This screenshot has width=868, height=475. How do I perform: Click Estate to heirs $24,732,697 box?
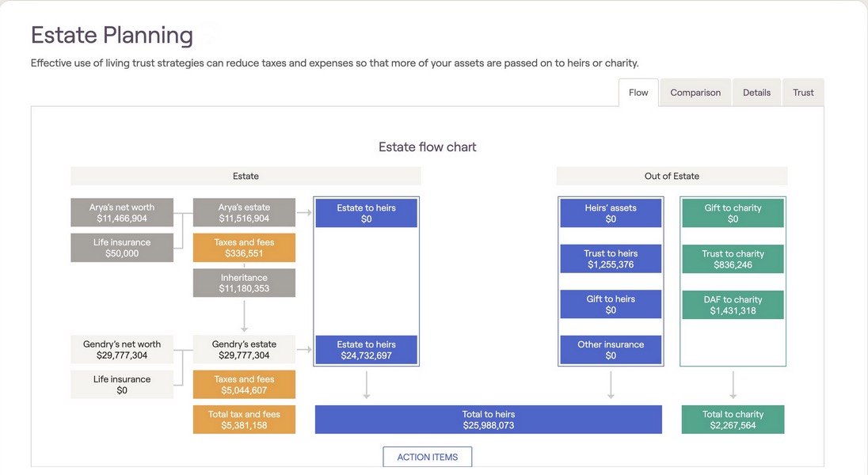coord(366,350)
